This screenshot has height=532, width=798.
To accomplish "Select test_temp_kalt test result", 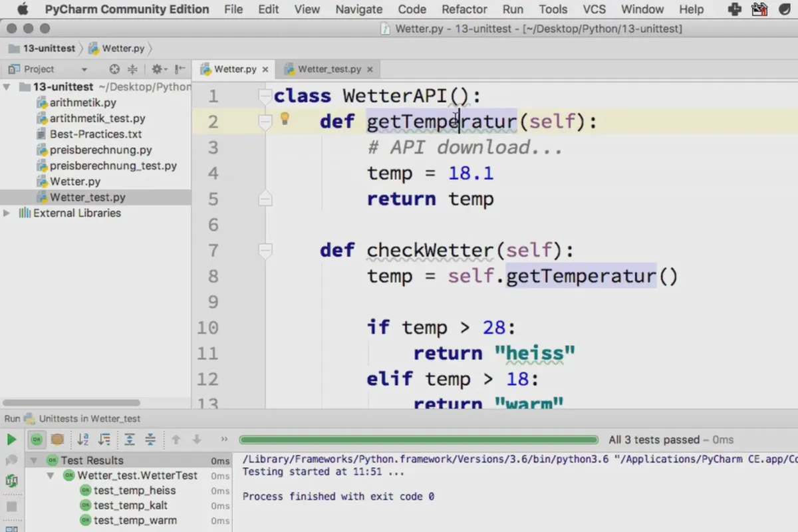I will (130, 505).
